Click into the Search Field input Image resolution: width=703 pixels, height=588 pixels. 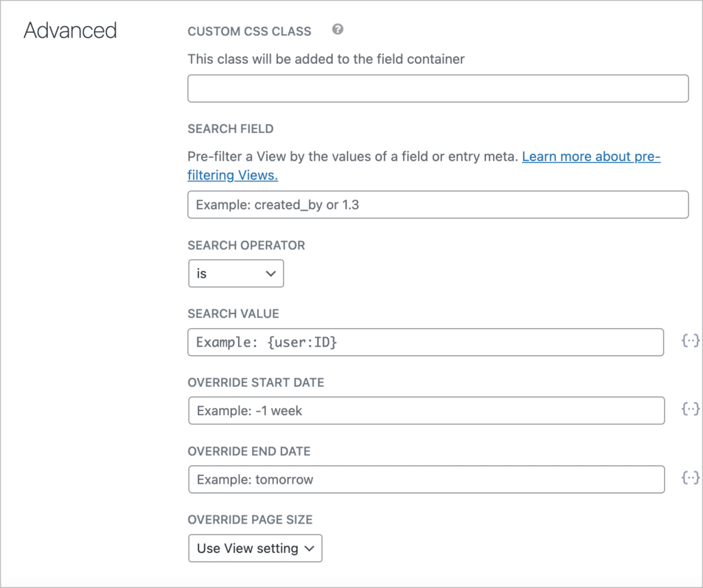click(438, 205)
